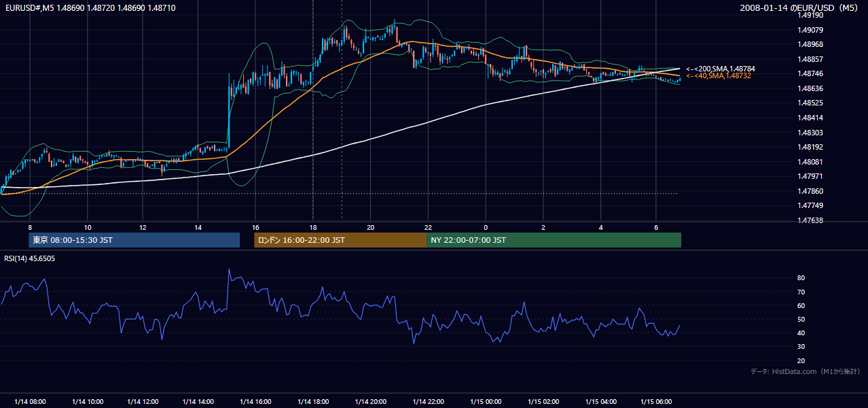Click price axis value 1.49190
Viewport: 868px width, 408px height.
pos(811,15)
